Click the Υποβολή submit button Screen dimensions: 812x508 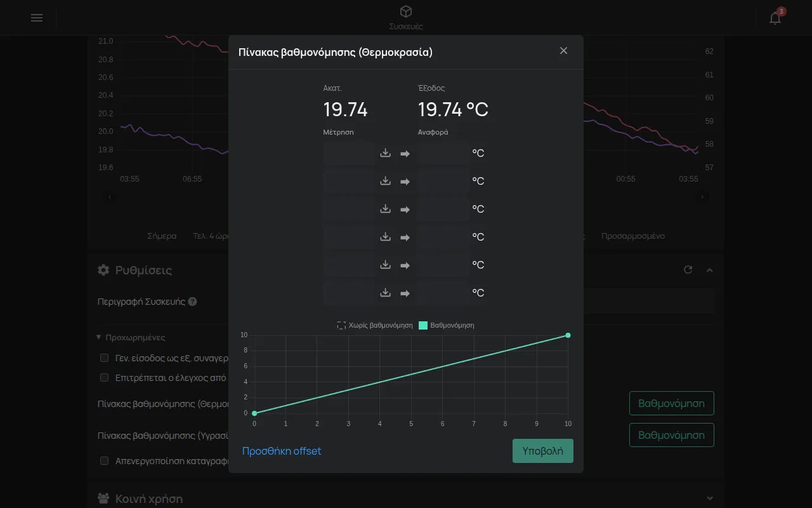pyautogui.click(x=543, y=451)
